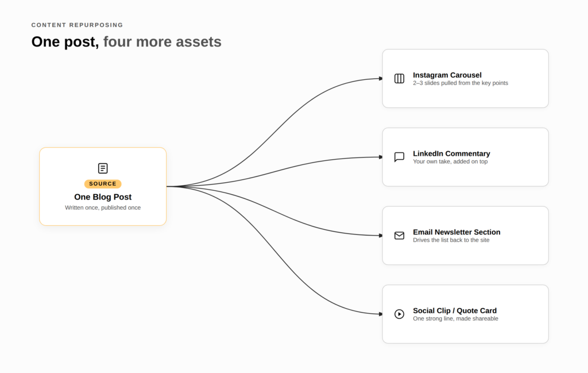Viewport: 588px width, 373px height.
Task: Click the LinkedIn Commentary speech bubble icon
Action: pos(400,157)
